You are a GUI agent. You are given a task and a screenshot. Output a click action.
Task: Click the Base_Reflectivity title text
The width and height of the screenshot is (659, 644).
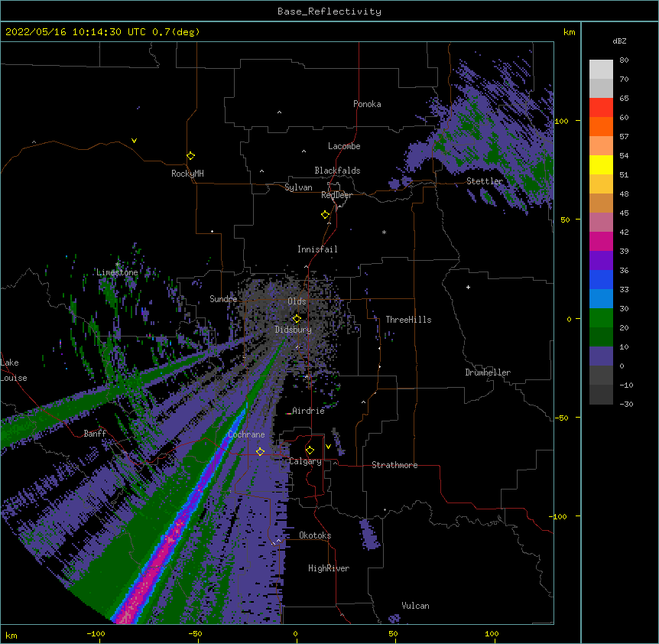[x=329, y=11]
